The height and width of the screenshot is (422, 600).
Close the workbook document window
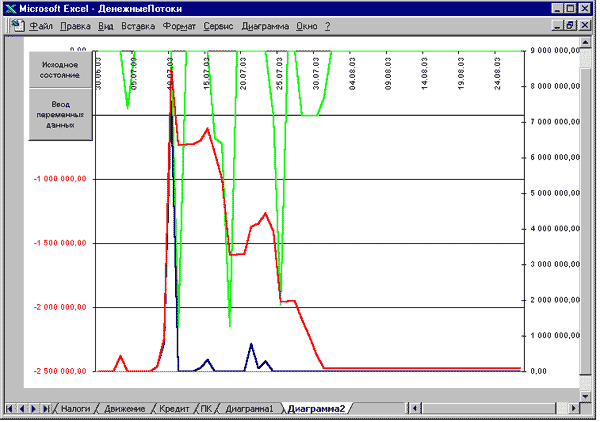pyautogui.click(x=585, y=26)
